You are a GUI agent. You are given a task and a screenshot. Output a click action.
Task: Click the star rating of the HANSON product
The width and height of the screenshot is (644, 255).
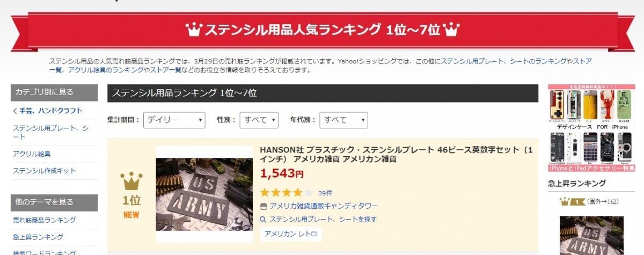[x=287, y=192]
